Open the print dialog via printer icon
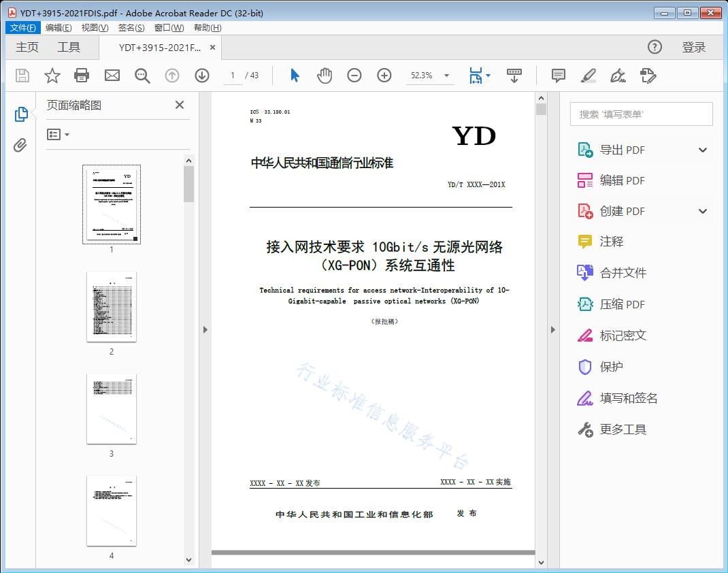728x573 pixels. coord(82,76)
